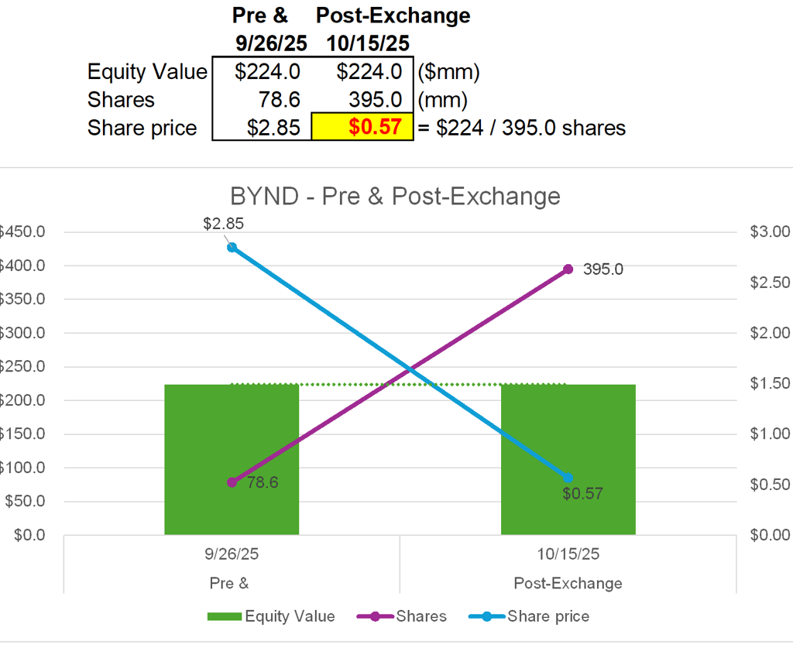Image resolution: width=793 pixels, height=672 pixels.
Task: Select the $3.00 secondary axis label
Action: [x=770, y=231]
